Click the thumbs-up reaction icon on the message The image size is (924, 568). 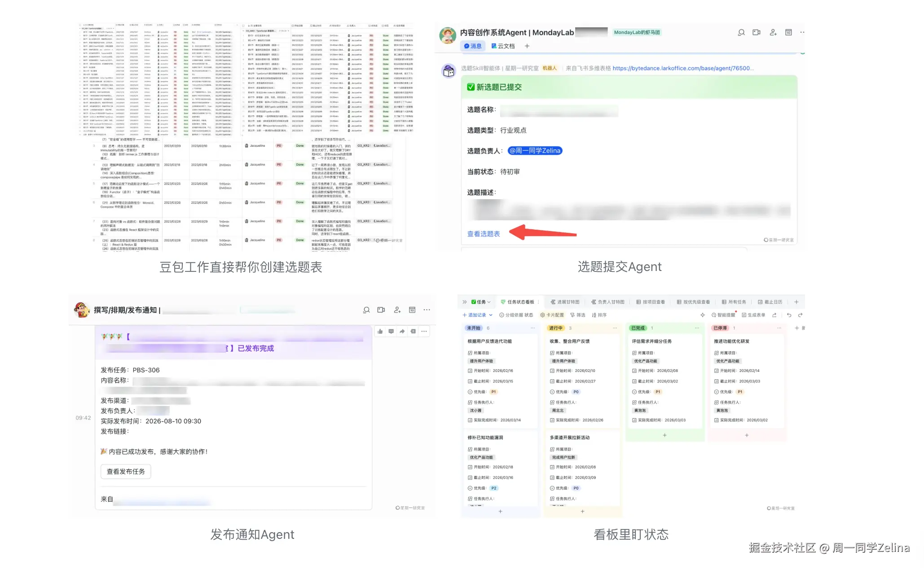click(x=380, y=331)
